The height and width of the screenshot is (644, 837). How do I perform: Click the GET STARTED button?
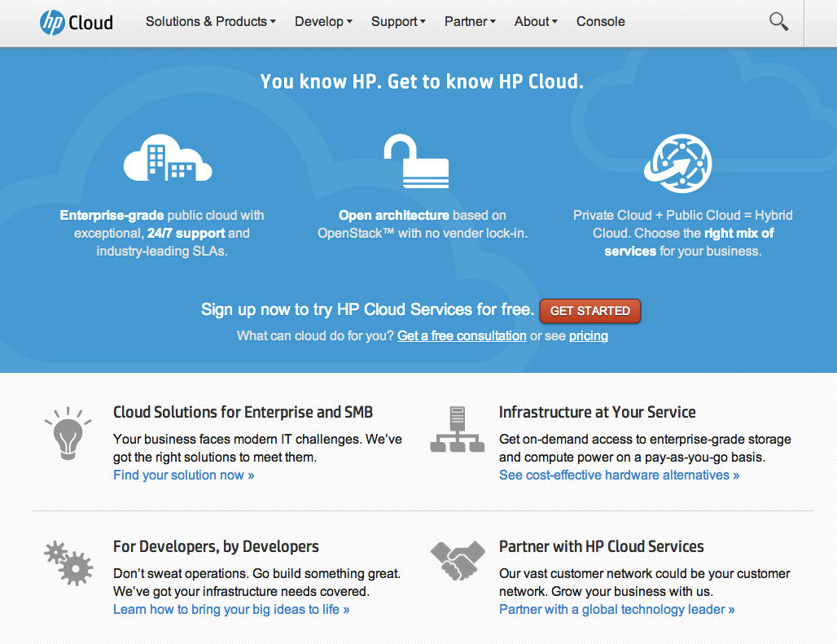[590, 311]
